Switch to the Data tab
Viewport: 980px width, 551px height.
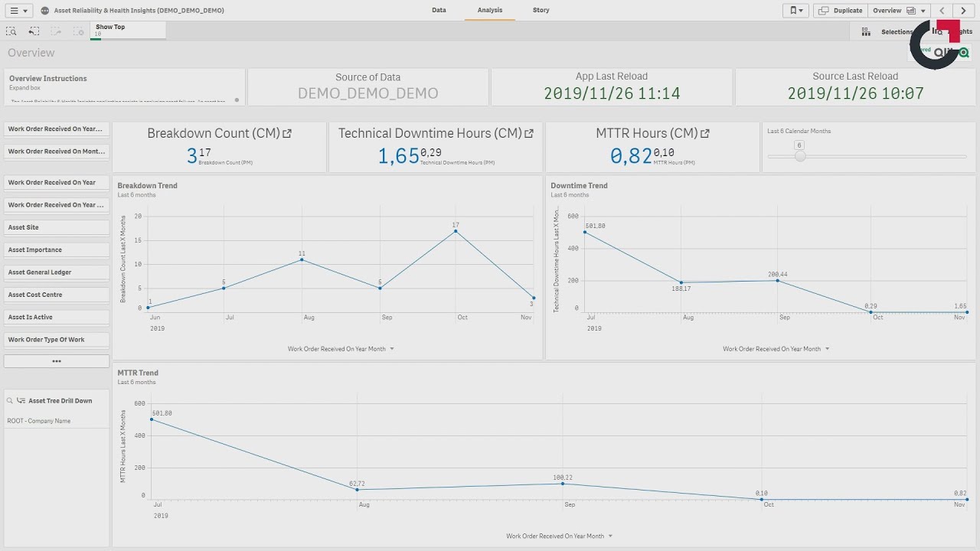(x=439, y=10)
